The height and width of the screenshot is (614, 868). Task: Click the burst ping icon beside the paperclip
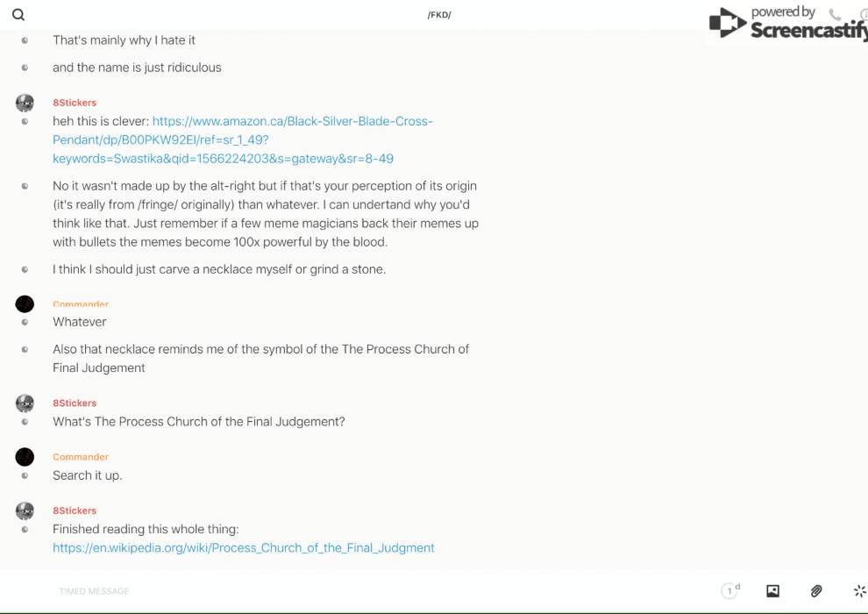[x=859, y=591]
